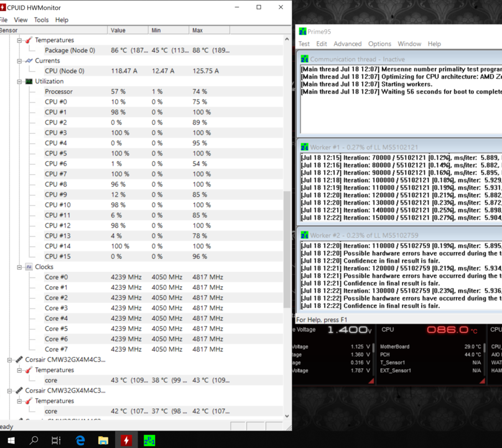Click the second Corsair Temperatures thermometer icon
The height and width of the screenshot is (448, 502).
pos(29,401)
